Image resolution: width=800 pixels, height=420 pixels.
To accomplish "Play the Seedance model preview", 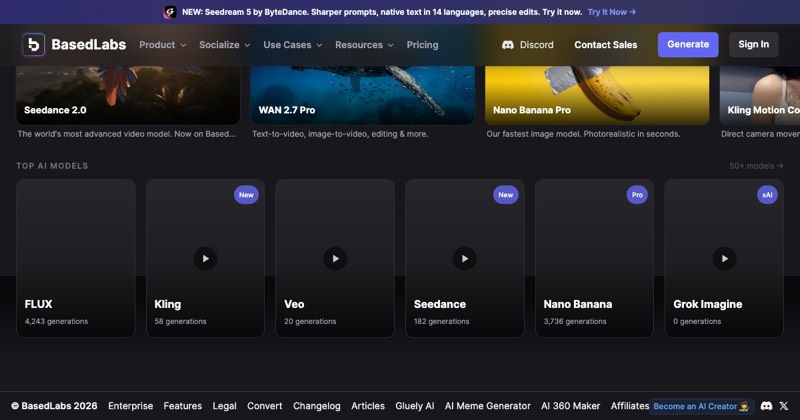I will [x=464, y=259].
